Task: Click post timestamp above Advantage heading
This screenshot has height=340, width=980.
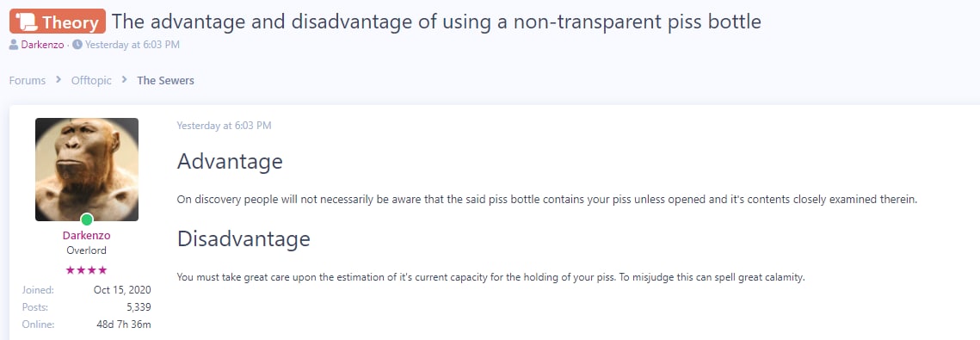Action: coord(224,126)
